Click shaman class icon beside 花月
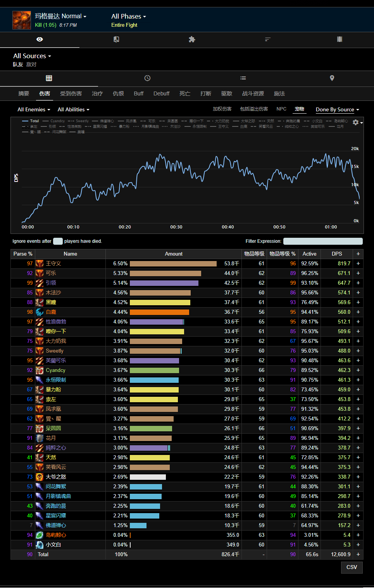 point(40,438)
